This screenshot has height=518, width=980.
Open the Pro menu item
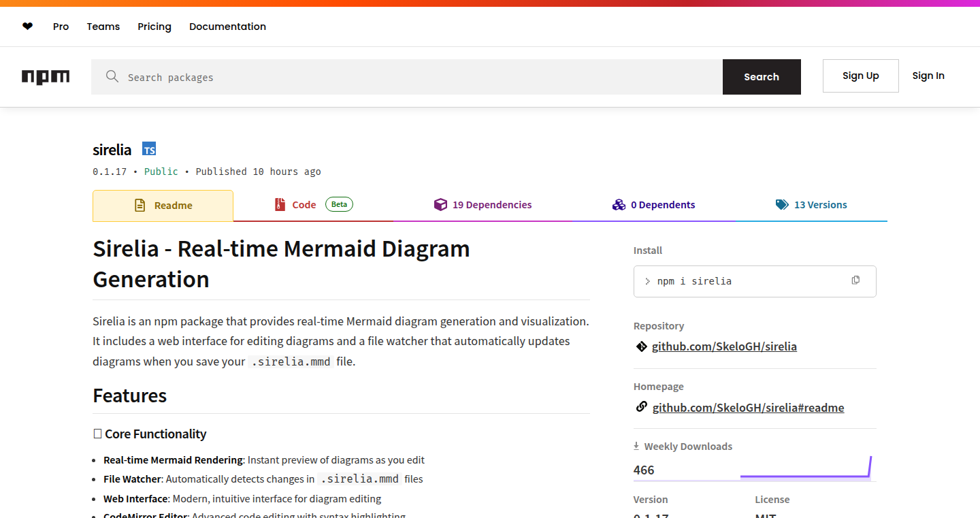pos(61,27)
